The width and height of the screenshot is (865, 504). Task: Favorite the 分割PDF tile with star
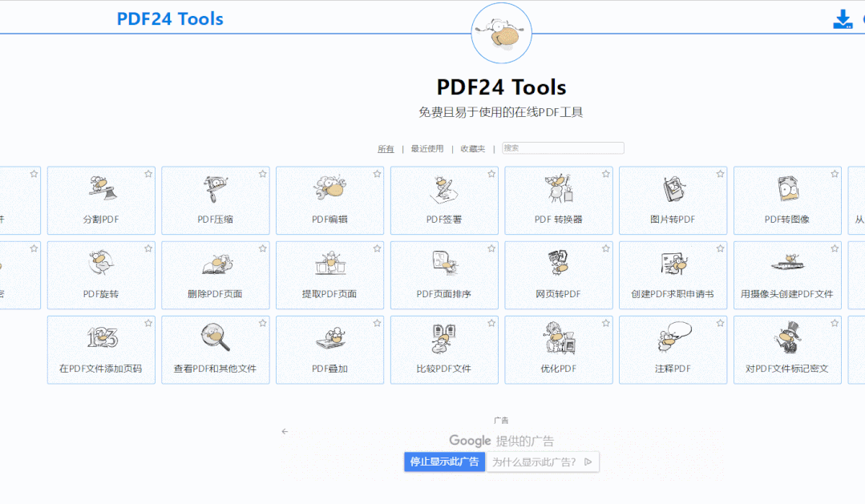tap(148, 174)
